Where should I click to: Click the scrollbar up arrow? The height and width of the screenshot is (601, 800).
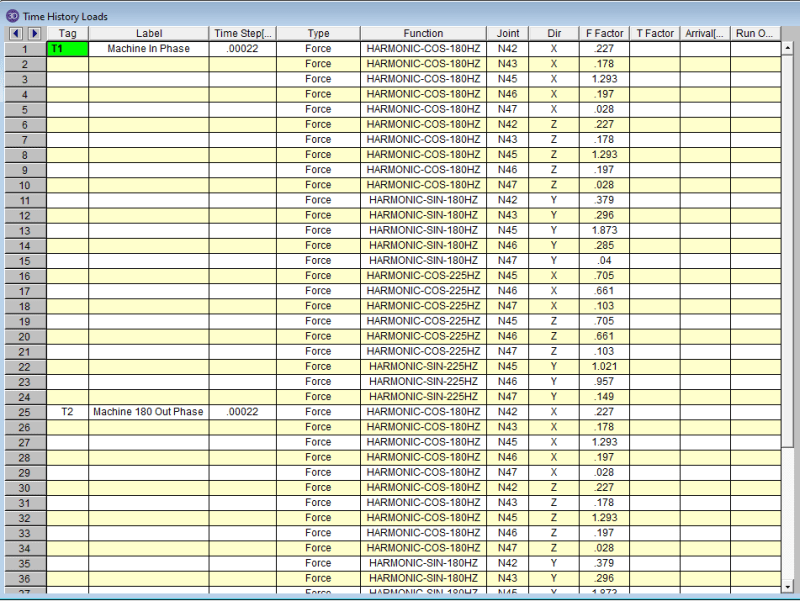pos(787,48)
